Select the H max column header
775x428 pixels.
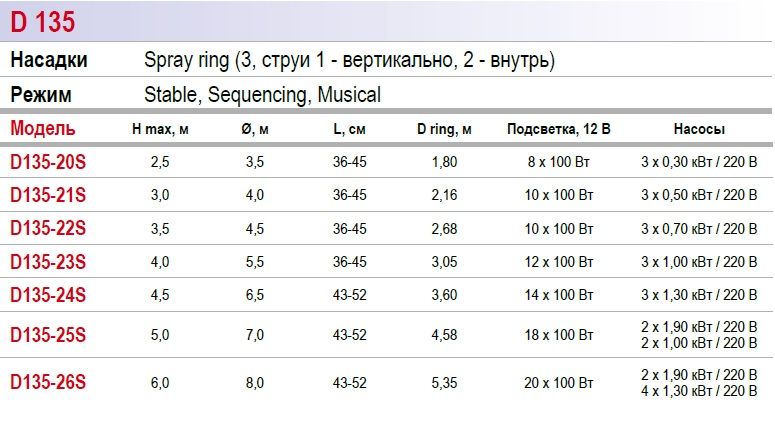[x=160, y=129]
